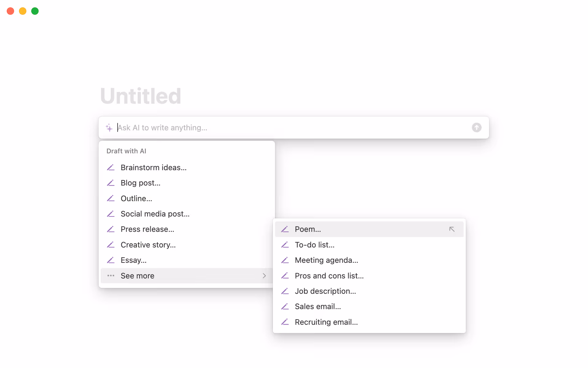Select the Blog post option

(x=187, y=183)
